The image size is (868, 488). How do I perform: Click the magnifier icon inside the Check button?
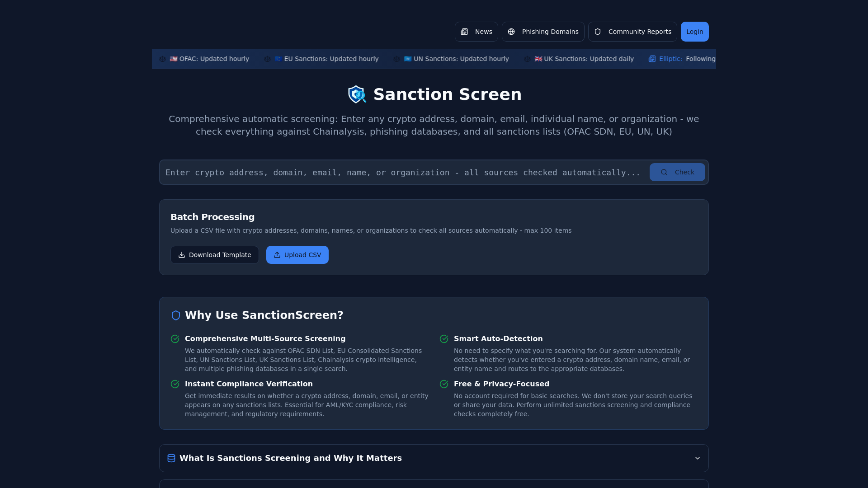(664, 172)
